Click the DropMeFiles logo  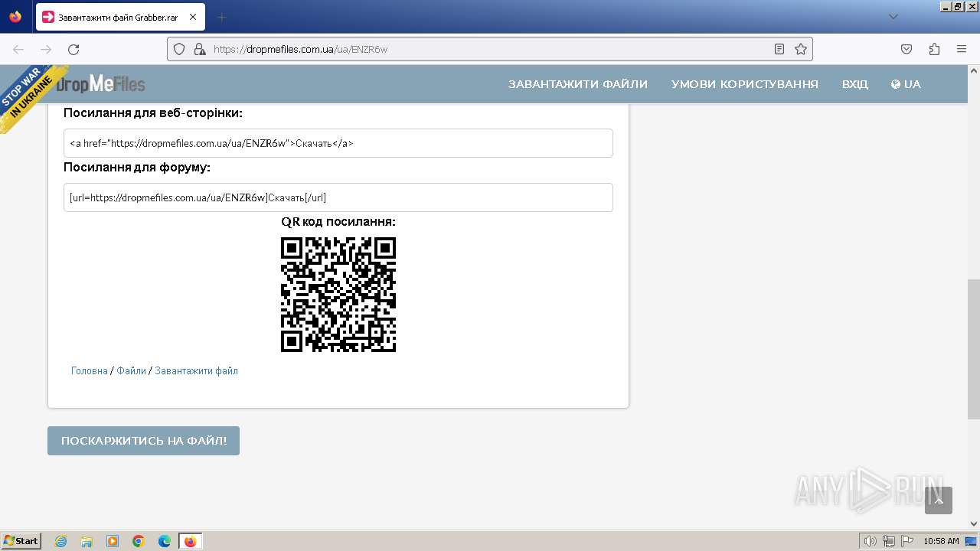click(100, 84)
